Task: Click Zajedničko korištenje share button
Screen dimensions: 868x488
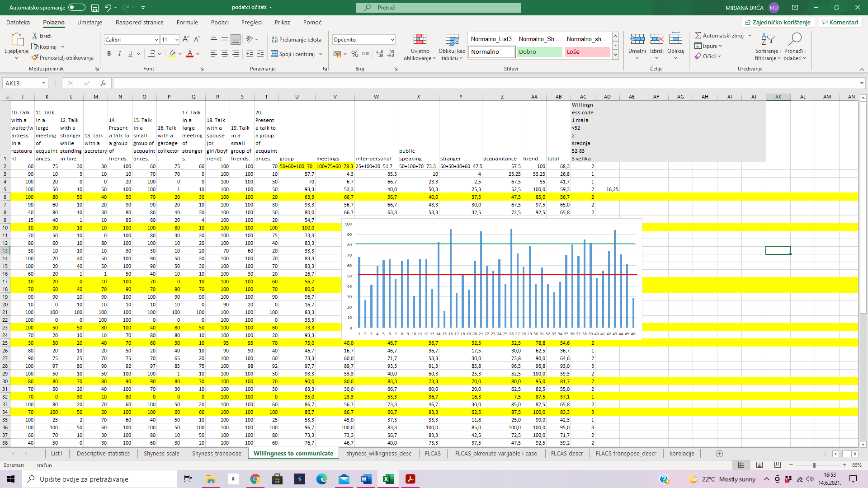Action: [x=778, y=22]
